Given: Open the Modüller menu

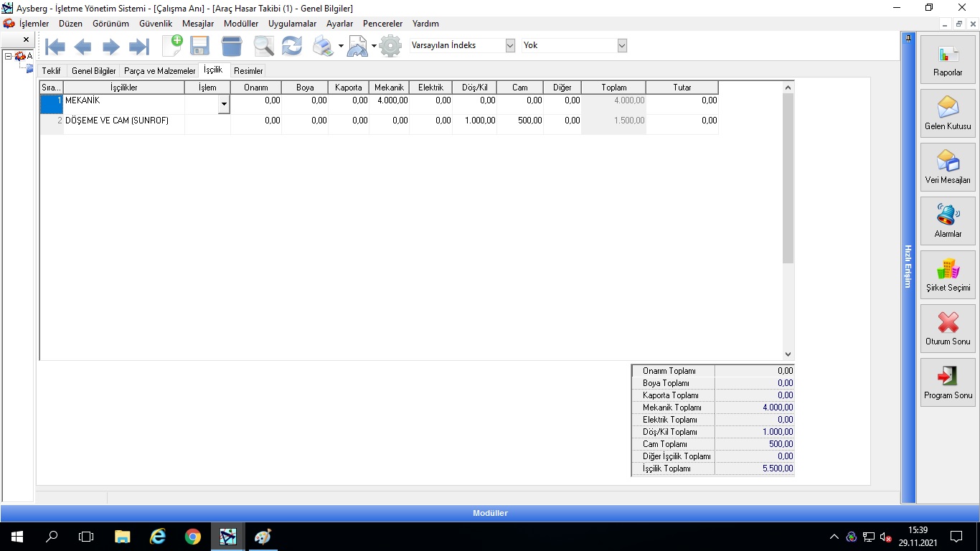Looking at the screenshot, I should coord(240,24).
